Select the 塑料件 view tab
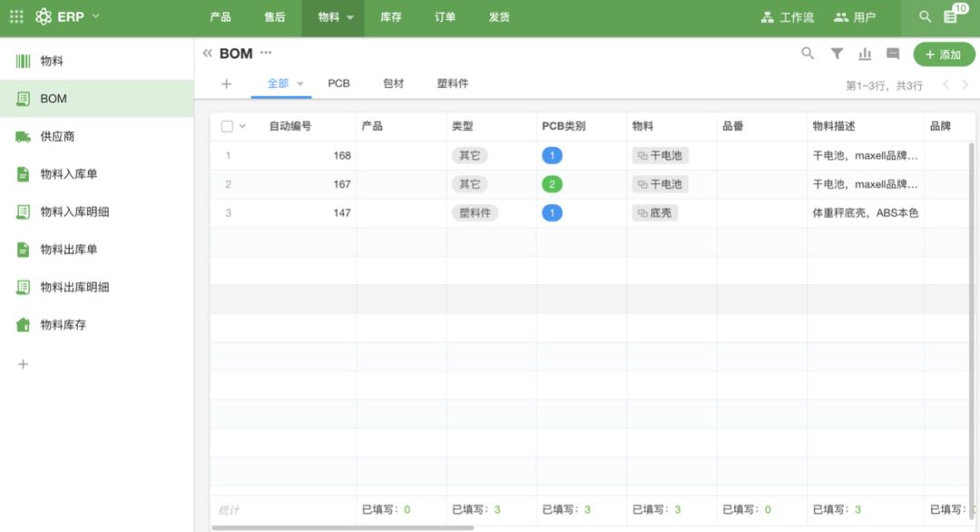The width and height of the screenshot is (980, 532). tap(453, 84)
